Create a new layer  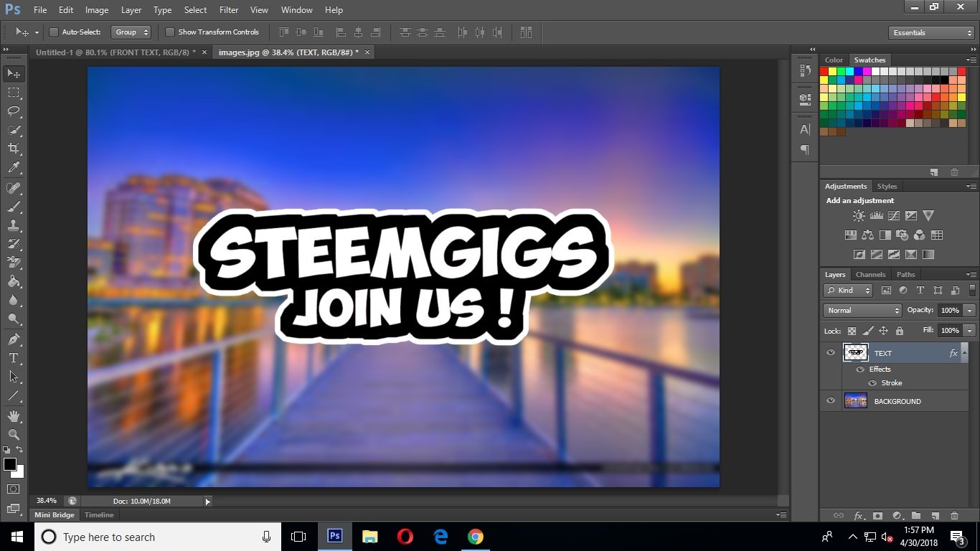click(x=935, y=516)
